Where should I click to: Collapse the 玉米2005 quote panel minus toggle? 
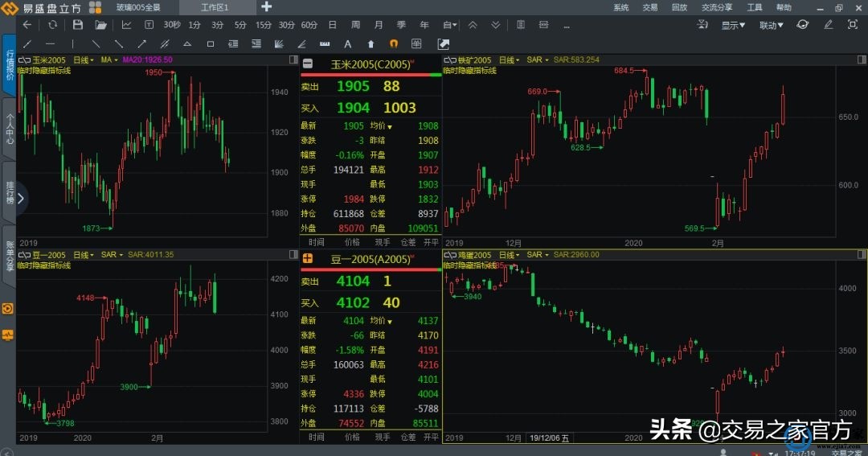click(x=307, y=64)
